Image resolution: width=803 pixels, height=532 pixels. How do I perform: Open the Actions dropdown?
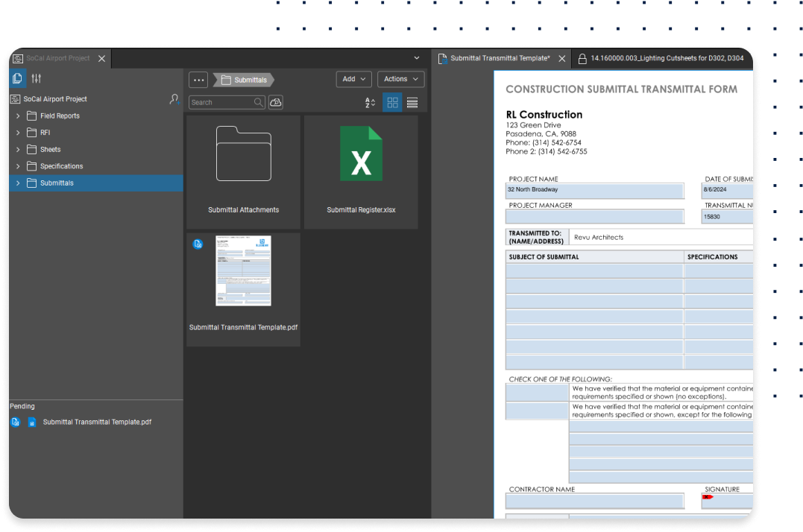coord(401,79)
